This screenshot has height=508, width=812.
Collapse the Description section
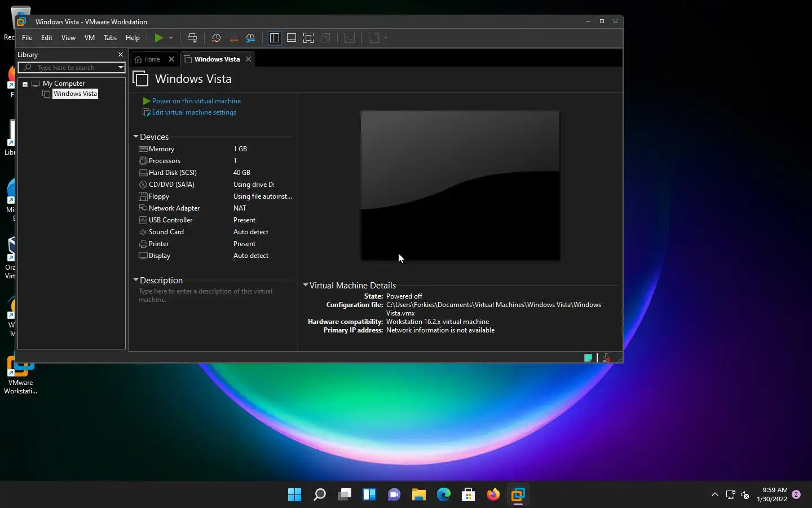[136, 280]
